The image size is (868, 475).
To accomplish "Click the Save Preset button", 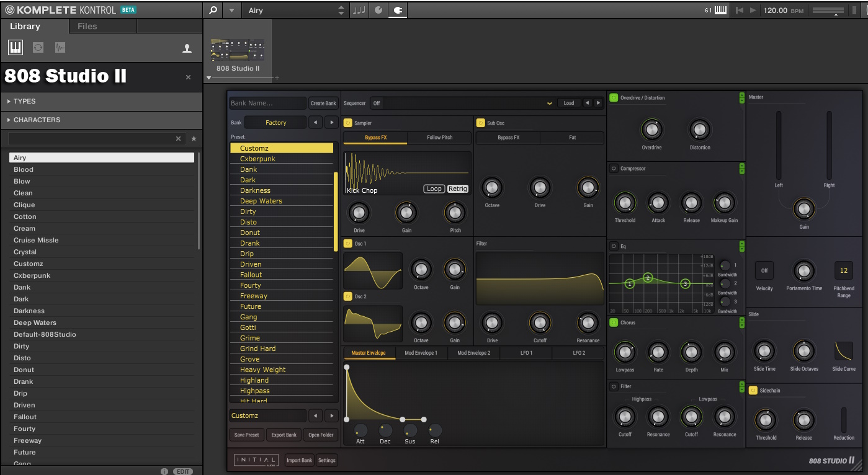I will click(x=246, y=435).
